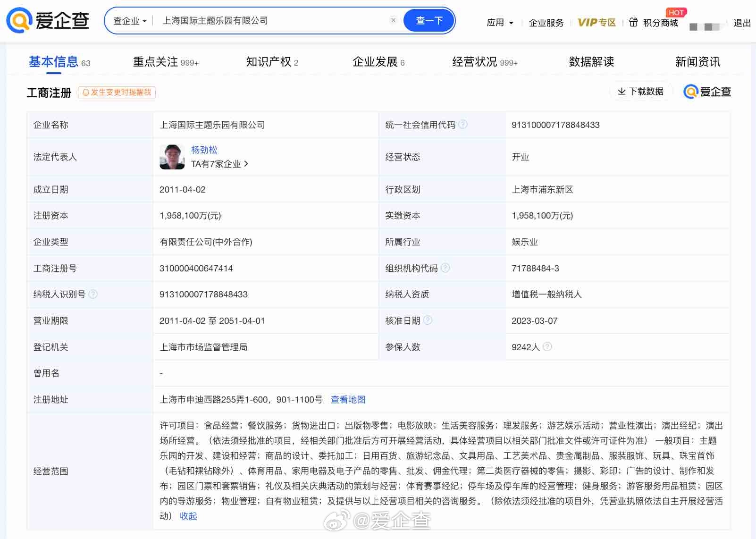The image size is (756, 539).
Task: Select the 基本信息 tab
Action: tap(59, 62)
